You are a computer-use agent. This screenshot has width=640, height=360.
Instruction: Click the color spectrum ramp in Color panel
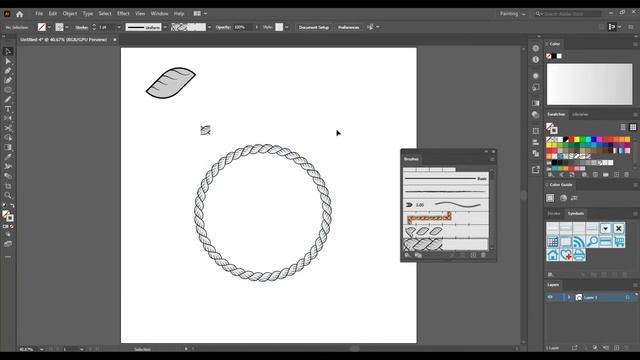[589, 84]
